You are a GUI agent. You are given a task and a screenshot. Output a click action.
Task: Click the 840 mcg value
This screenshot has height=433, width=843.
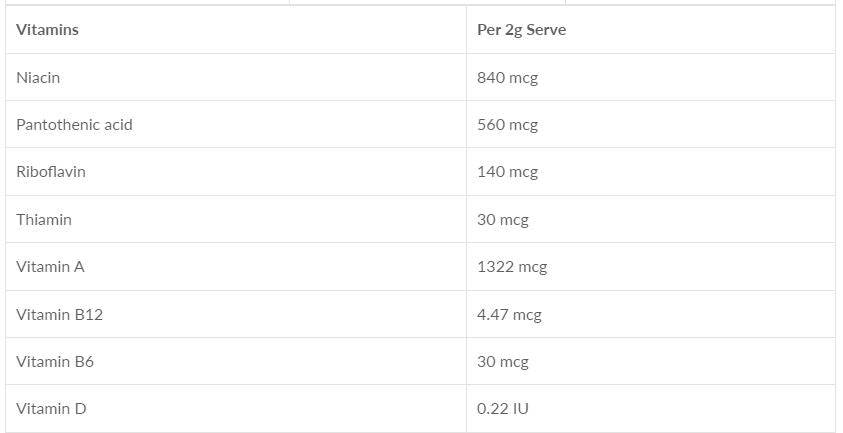[x=507, y=77]
